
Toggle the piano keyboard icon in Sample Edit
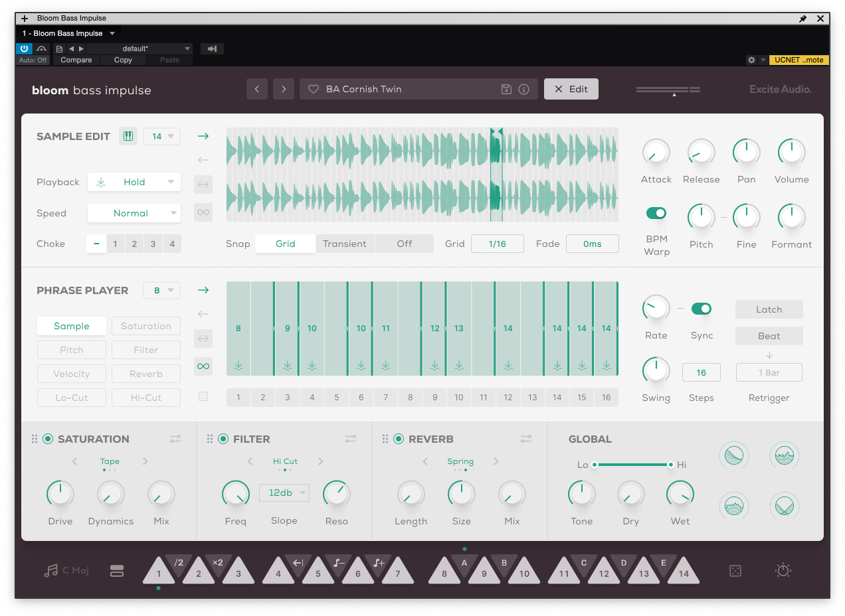(x=128, y=136)
